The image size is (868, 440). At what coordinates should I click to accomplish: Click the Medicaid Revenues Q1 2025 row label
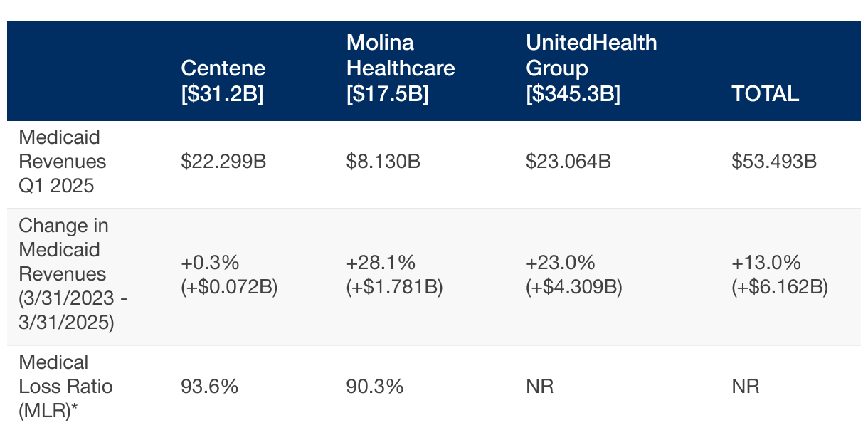coord(62,162)
